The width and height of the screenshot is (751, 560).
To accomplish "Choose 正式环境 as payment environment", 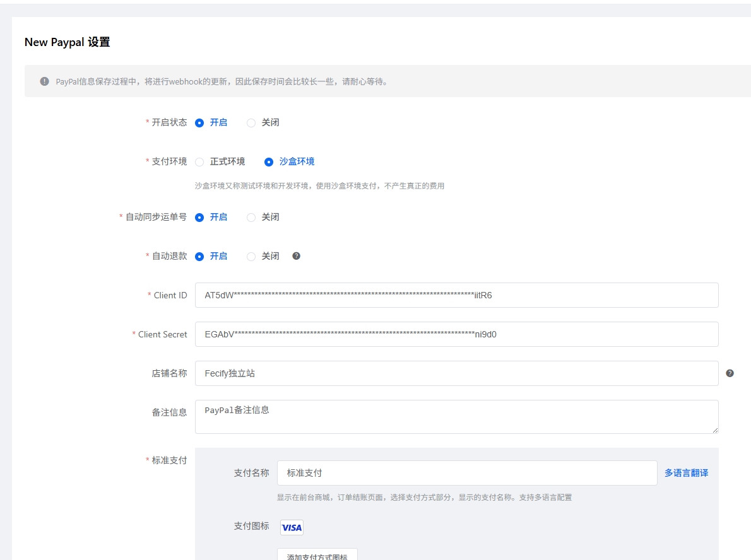I will (x=199, y=162).
